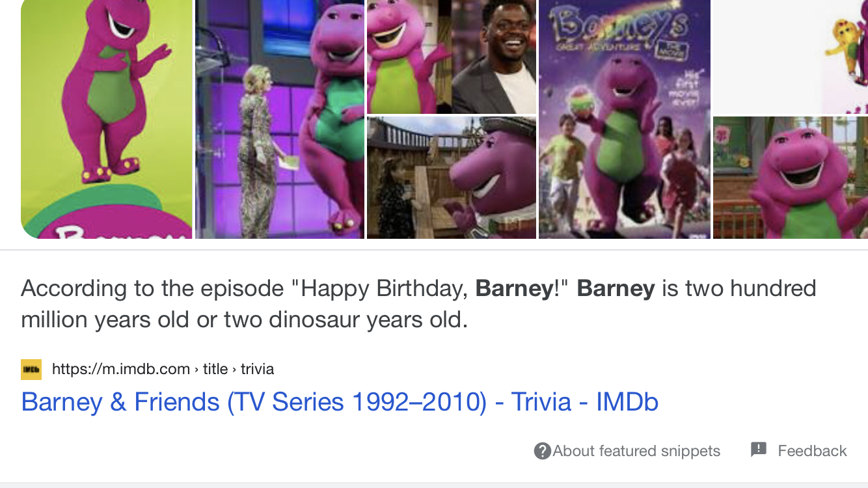
Task: Open thumbnail of Barney on stage with woman
Action: 280,119
